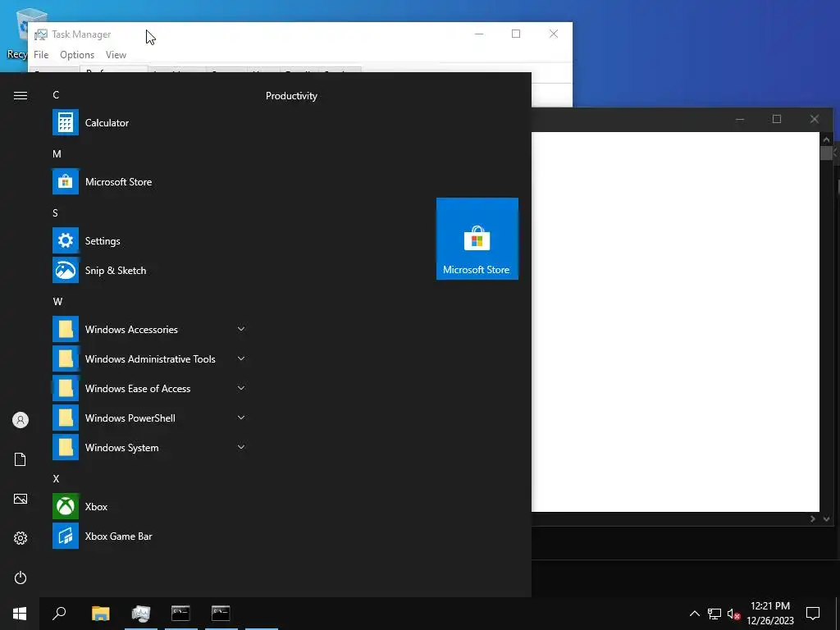Screen dimensions: 840x630
Task: Click the letter W section header
Action: coord(57,301)
